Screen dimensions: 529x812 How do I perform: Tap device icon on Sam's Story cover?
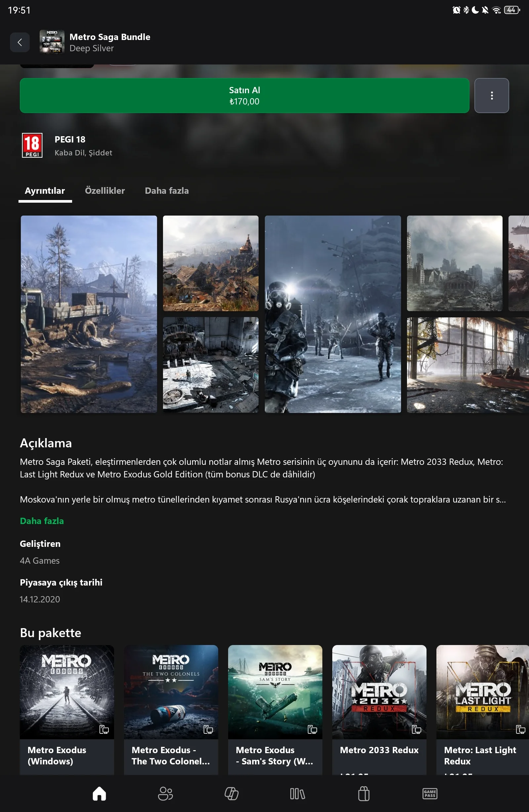tap(312, 729)
